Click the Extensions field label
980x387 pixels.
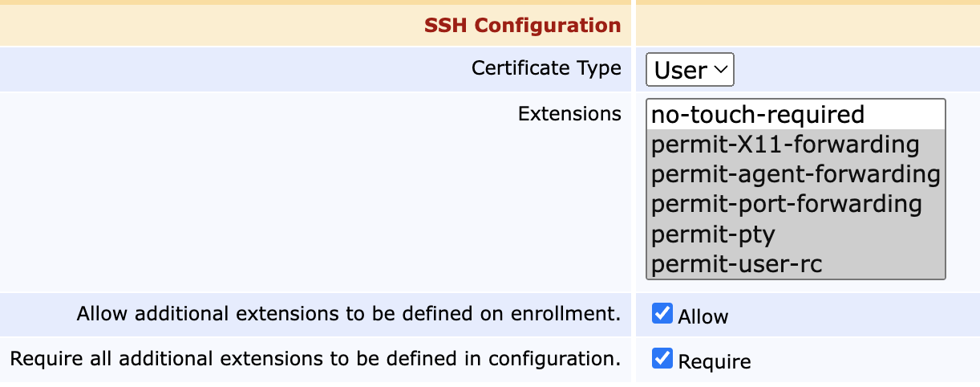click(569, 114)
